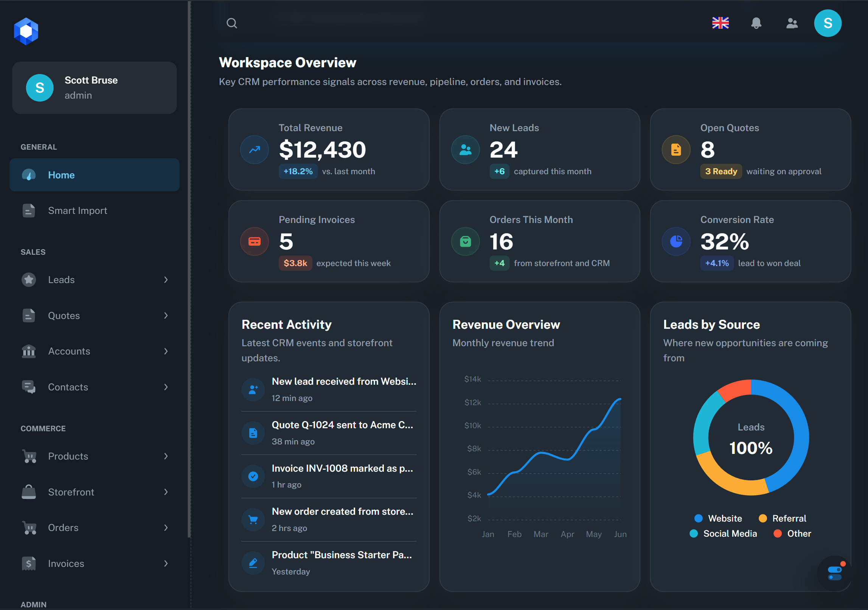The height and width of the screenshot is (610, 868).
Task: Toggle Other series in leads legend
Action: (x=792, y=533)
